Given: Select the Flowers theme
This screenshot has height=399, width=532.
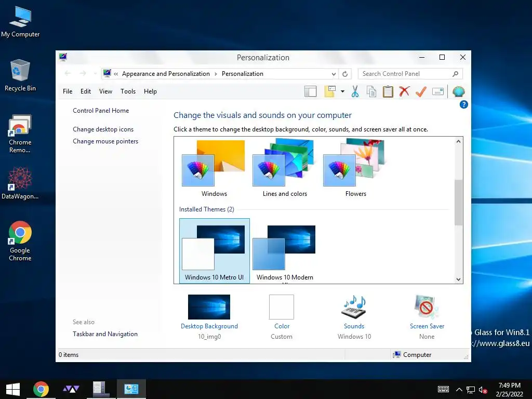Looking at the screenshot, I should (355, 168).
